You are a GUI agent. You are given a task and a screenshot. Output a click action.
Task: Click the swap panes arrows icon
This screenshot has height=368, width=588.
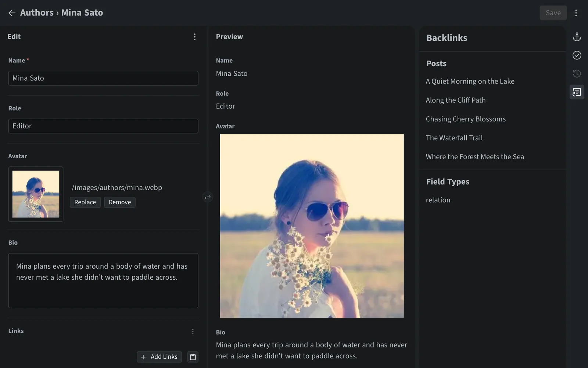[x=208, y=197]
